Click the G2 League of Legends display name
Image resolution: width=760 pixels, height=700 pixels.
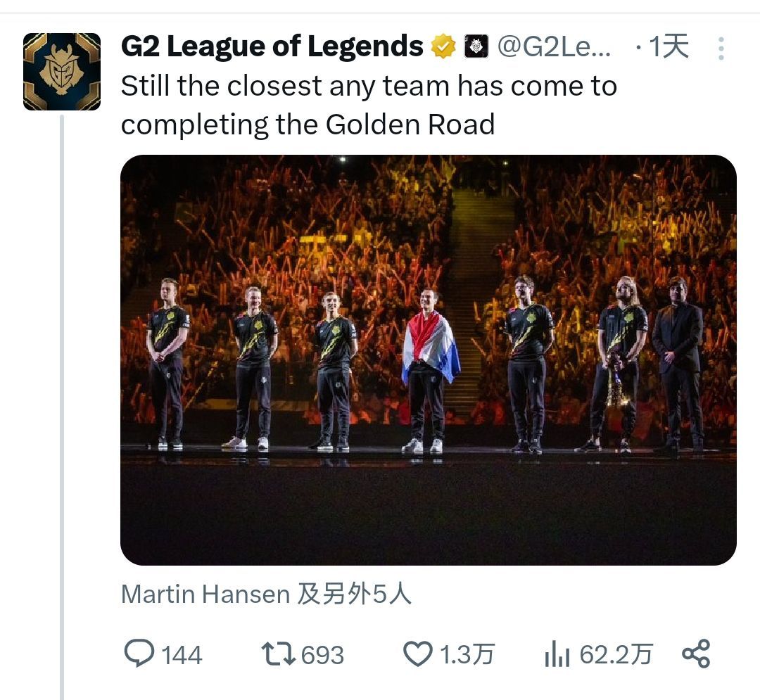click(272, 48)
